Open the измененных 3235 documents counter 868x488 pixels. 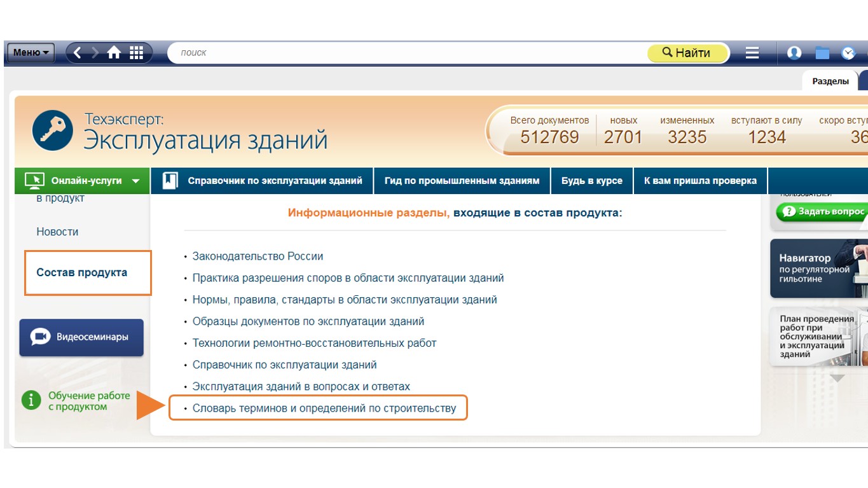point(687,130)
